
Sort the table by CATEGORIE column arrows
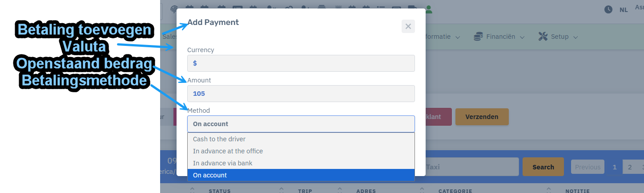coord(422,190)
